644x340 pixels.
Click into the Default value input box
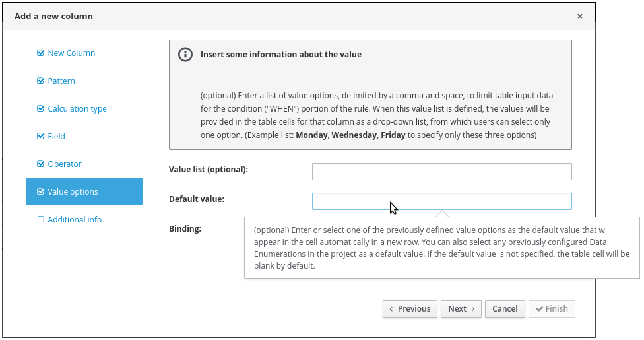pos(441,201)
